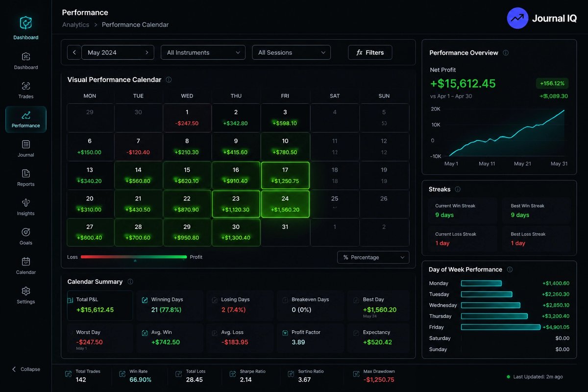Select May 17 cell showing +$1,250.75
Viewport: 588px width, 392px height.
click(285, 175)
